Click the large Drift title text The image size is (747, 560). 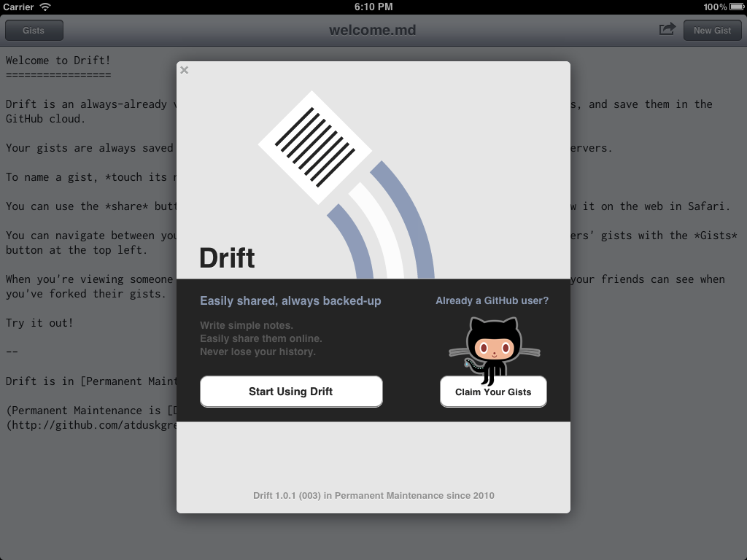tap(227, 258)
